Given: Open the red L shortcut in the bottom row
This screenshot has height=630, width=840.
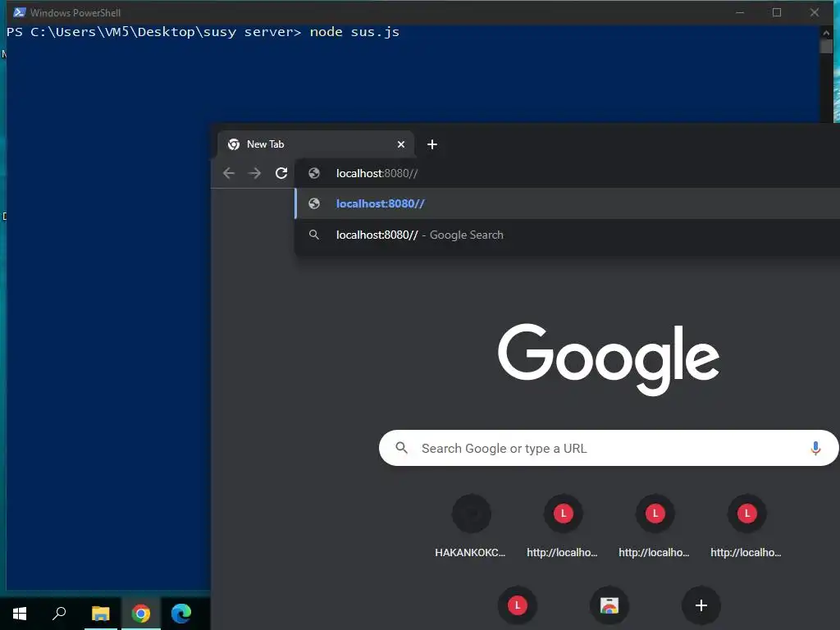Looking at the screenshot, I should click(x=517, y=605).
